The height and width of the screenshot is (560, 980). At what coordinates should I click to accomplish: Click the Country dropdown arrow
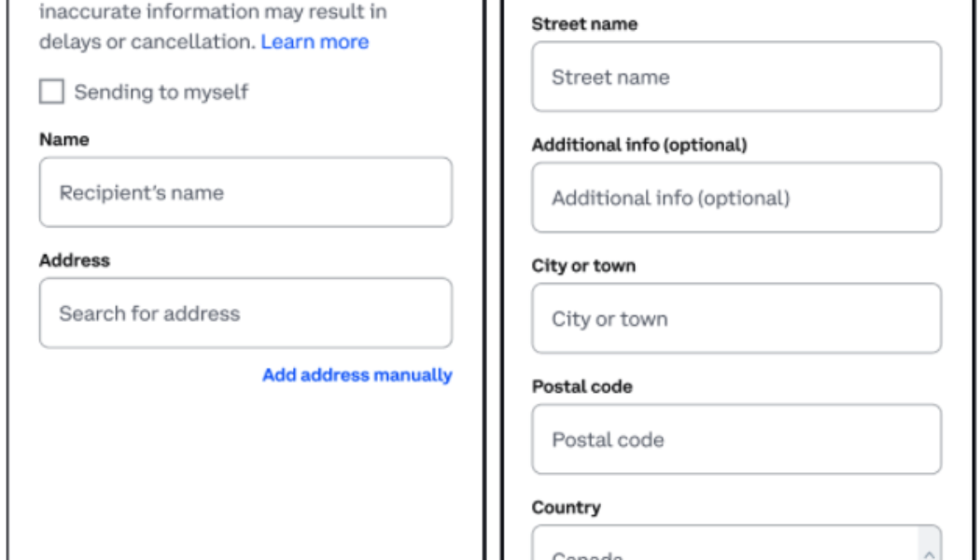(929, 543)
